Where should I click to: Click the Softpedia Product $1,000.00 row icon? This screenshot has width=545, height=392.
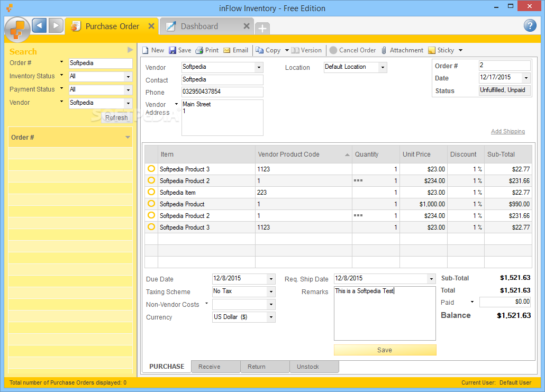click(151, 204)
